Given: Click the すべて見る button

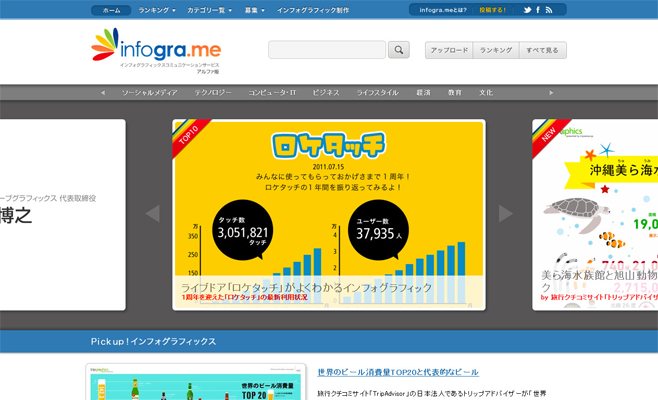Looking at the screenshot, I should (x=543, y=50).
